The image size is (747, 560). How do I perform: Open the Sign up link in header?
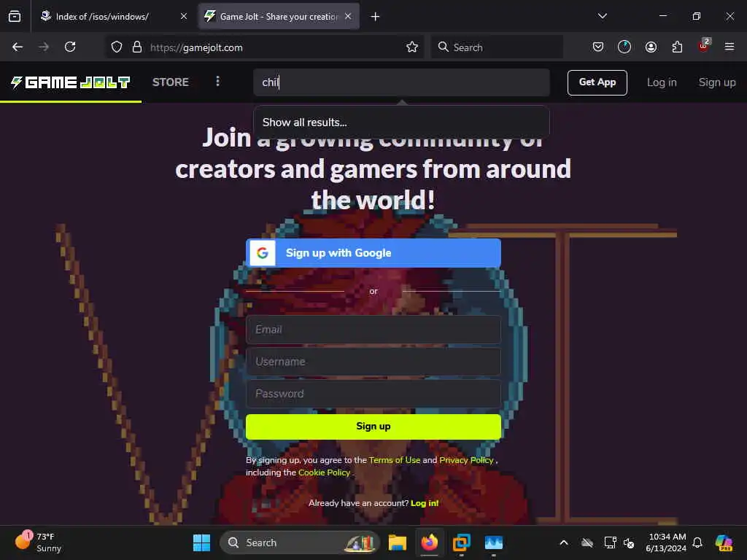click(717, 82)
